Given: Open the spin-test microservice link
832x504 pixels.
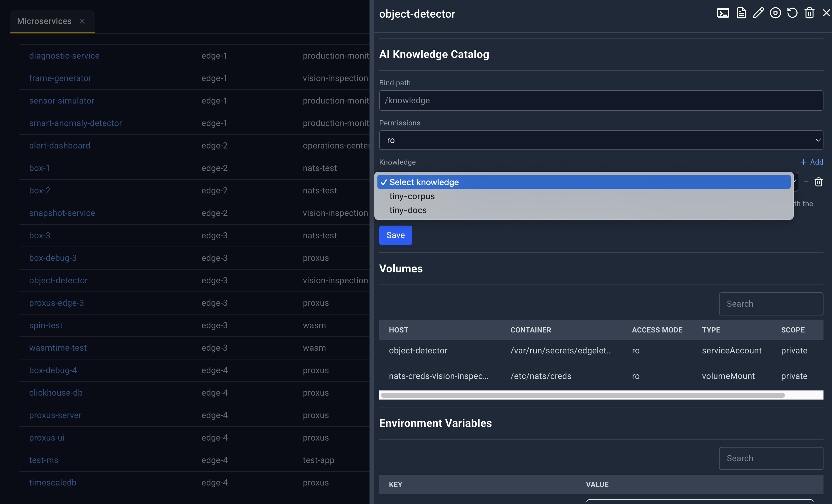Looking at the screenshot, I should pyautogui.click(x=46, y=325).
